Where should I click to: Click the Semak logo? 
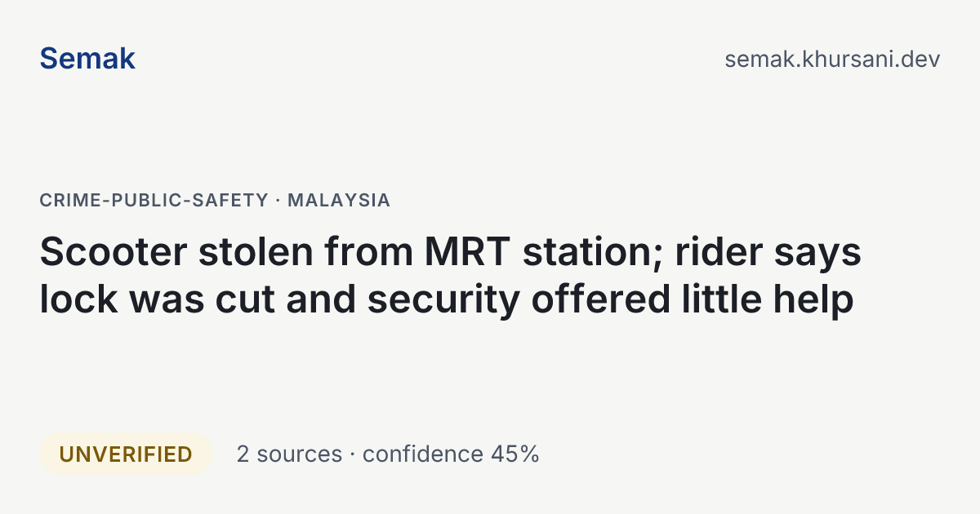click(87, 59)
